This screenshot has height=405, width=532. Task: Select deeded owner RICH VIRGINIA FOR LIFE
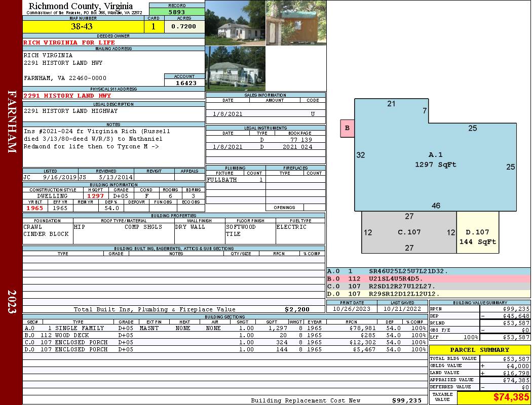[x=69, y=43]
